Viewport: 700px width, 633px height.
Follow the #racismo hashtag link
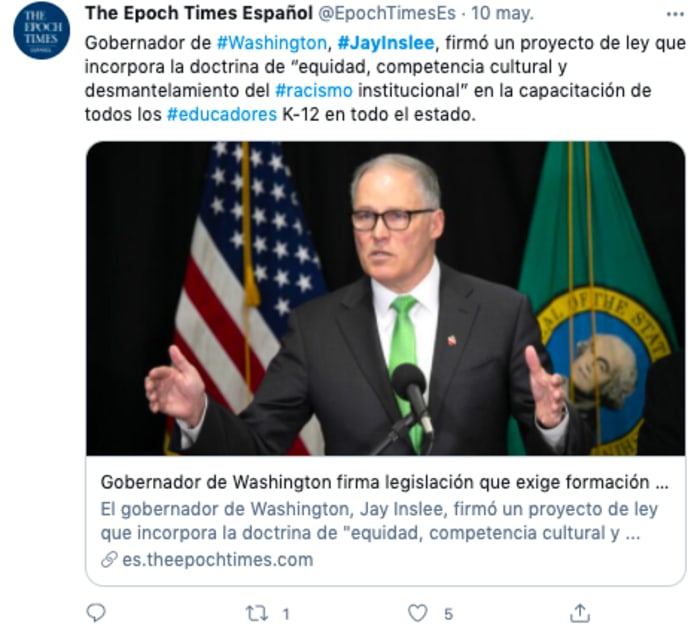(314, 90)
